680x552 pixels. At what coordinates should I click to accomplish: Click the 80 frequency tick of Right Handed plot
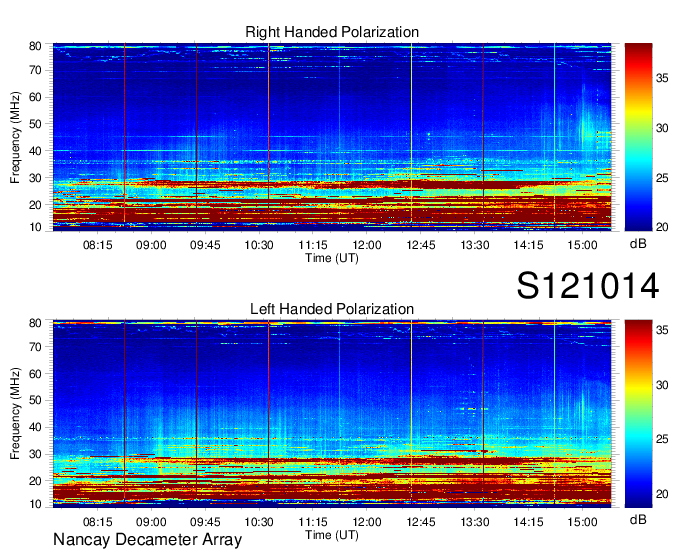[x=36, y=46]
